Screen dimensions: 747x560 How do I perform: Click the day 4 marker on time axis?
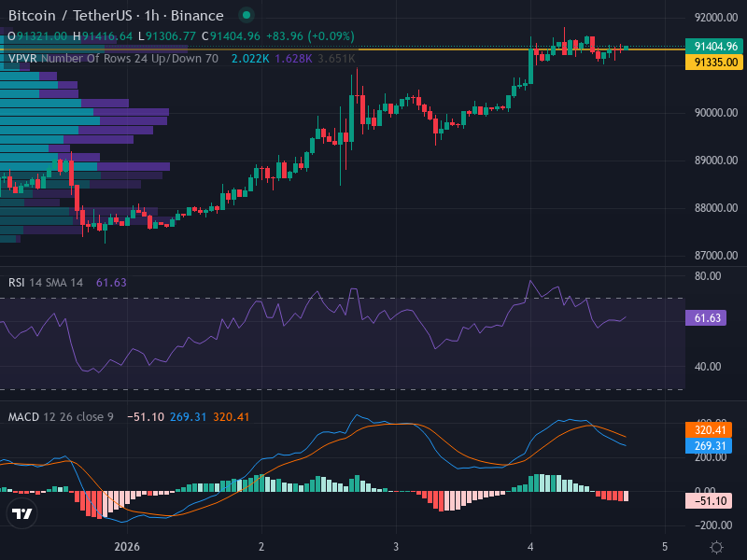click(530, 546)
